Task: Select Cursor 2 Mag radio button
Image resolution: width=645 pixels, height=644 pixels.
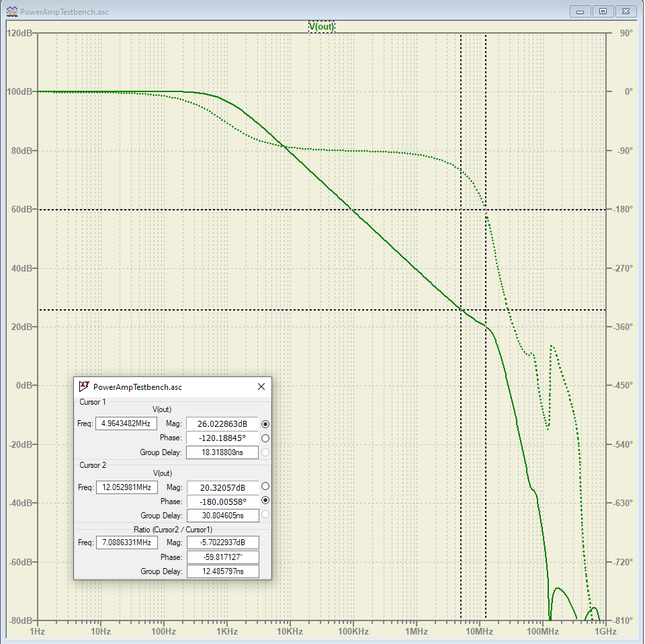Action: [265, 487]
